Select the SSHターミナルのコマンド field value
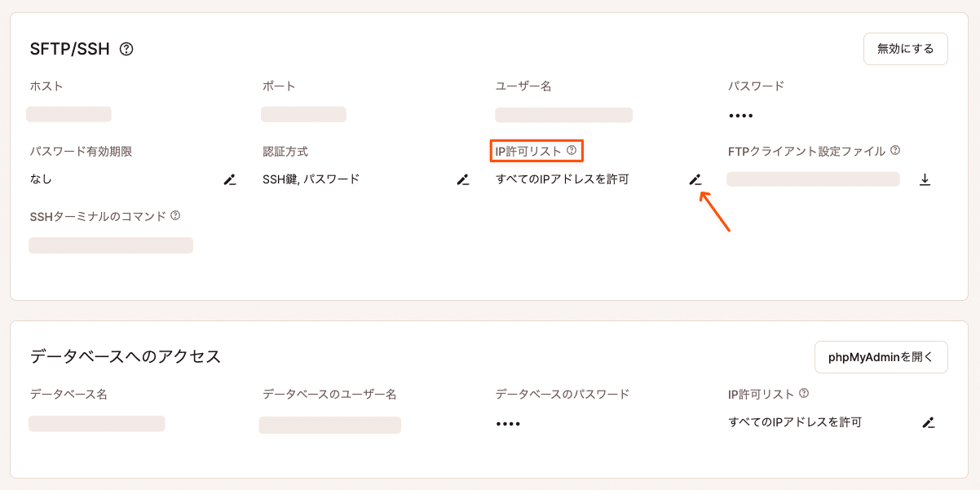This screenshot has width=980, height=490. coord(110,245)
